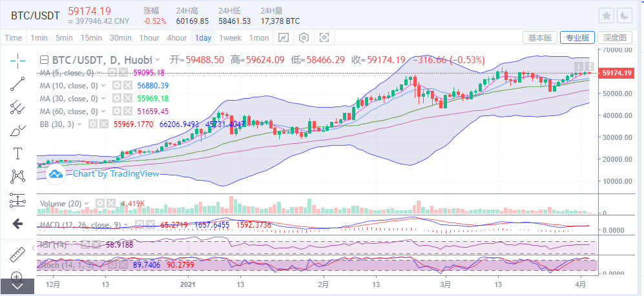Screen dimensions: 644x296
Task: Switch to the 30min interval
Action: (x=121, y=37)
